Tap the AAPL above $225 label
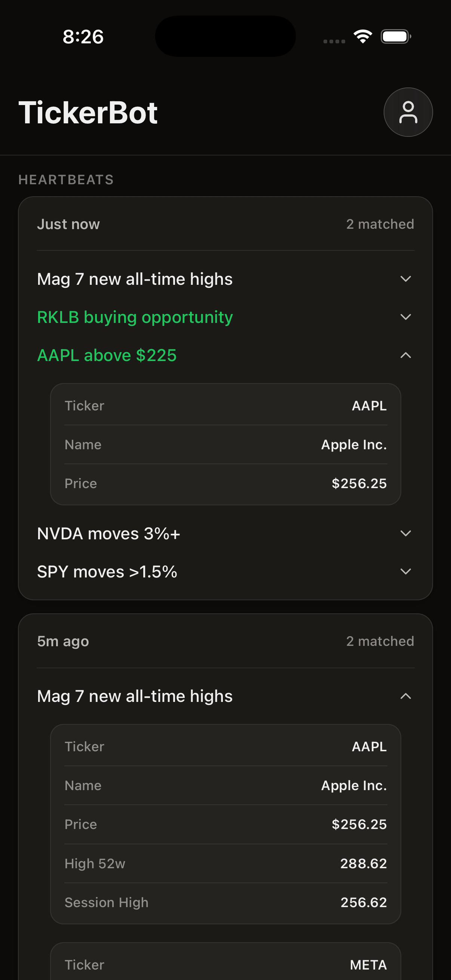Viewport: 451px width, 980px height. pyautogui.click(x=107, y=355)
